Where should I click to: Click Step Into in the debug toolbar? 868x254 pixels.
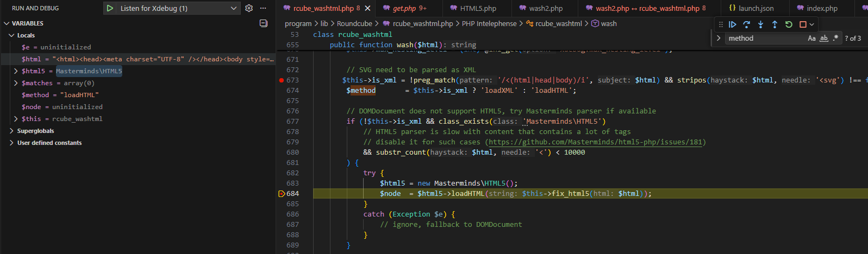coord(761,24)
